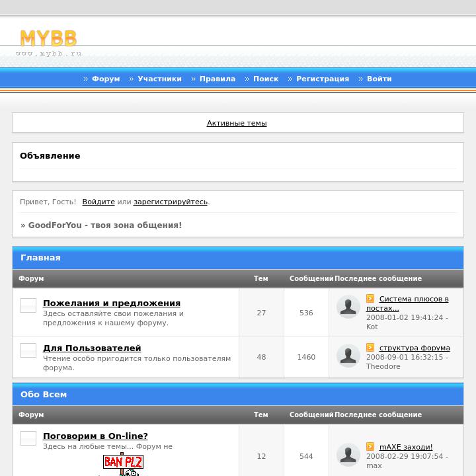Viewport: 476px width, 476px height.
Task: Click the message count 536
Action: (x=306, y=313)
